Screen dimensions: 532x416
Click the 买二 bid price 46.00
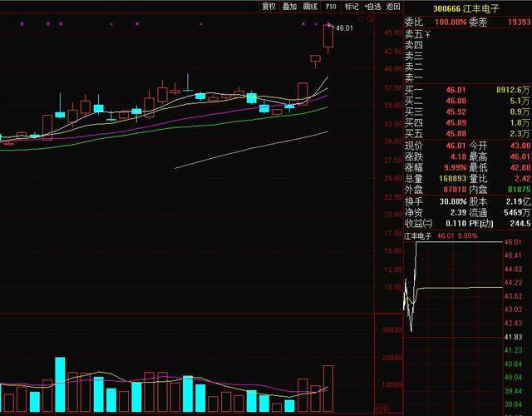(x=456, y=101)
